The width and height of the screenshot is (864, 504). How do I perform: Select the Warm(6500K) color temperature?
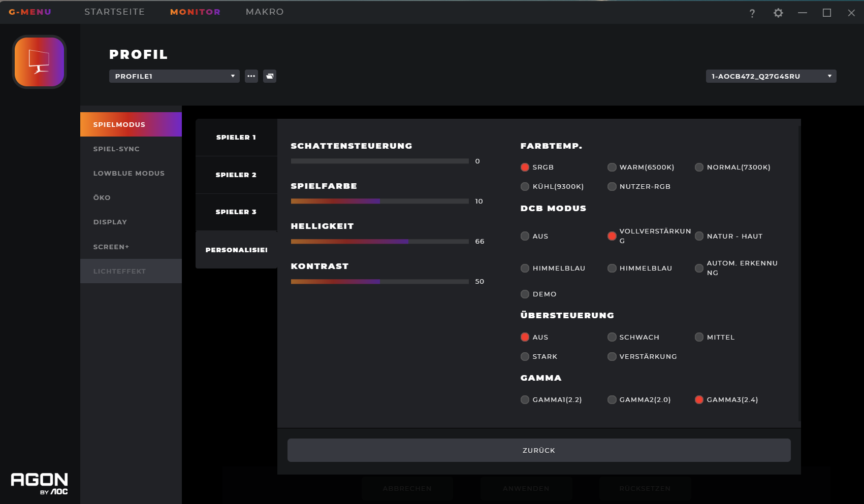click(612, 167)
